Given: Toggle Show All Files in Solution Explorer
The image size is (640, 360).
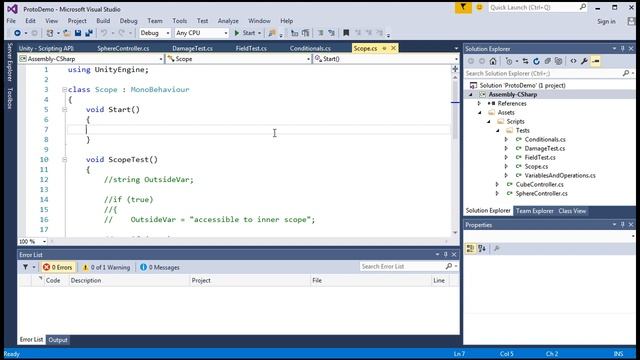Looking at the screenshot, I should point(558,61).
